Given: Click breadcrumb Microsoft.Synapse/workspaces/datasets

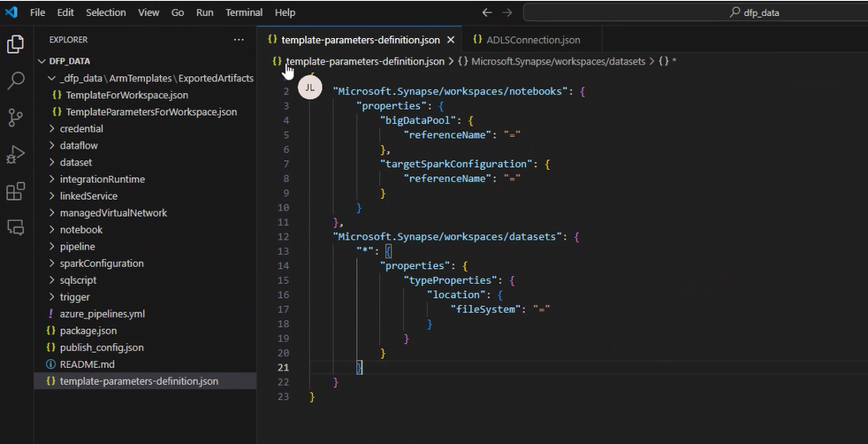Looking at the screenshot, I should click(x=558, y=61).
